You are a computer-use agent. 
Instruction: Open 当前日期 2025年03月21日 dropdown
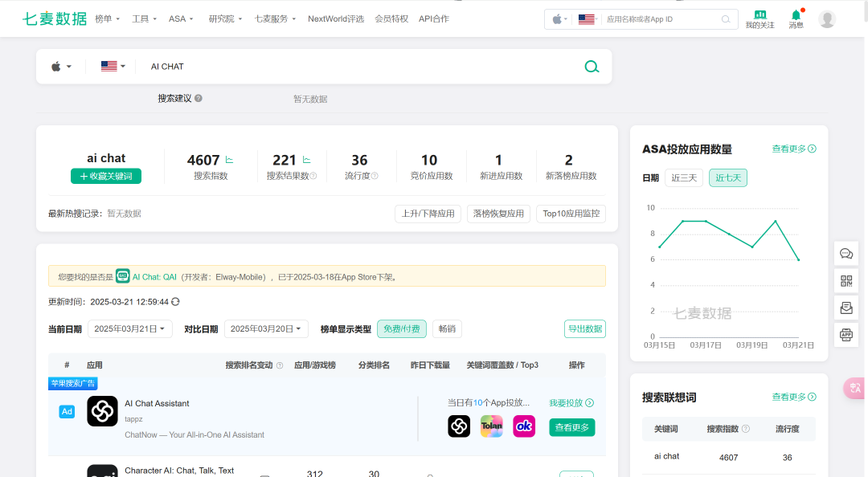pos(130,328)
